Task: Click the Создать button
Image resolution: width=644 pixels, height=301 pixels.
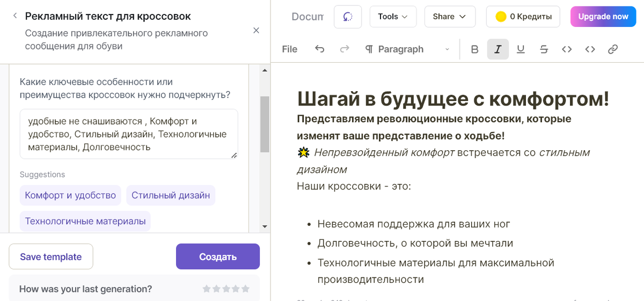Action: point(218,256)
